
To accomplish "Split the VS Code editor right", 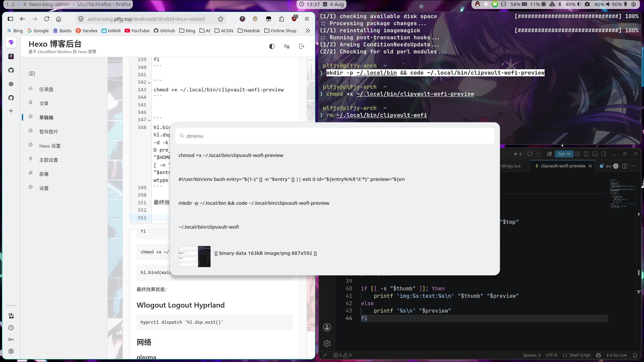I will [625, 166].
